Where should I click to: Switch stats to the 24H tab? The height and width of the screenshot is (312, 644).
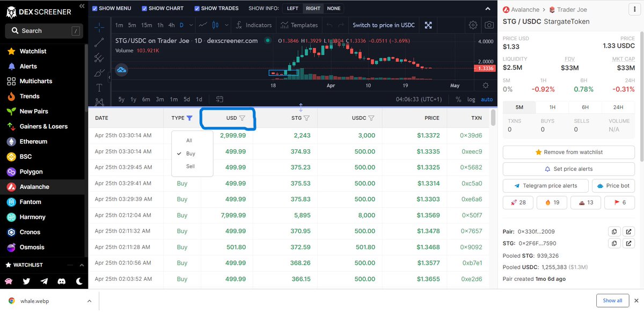coord(618,107)
